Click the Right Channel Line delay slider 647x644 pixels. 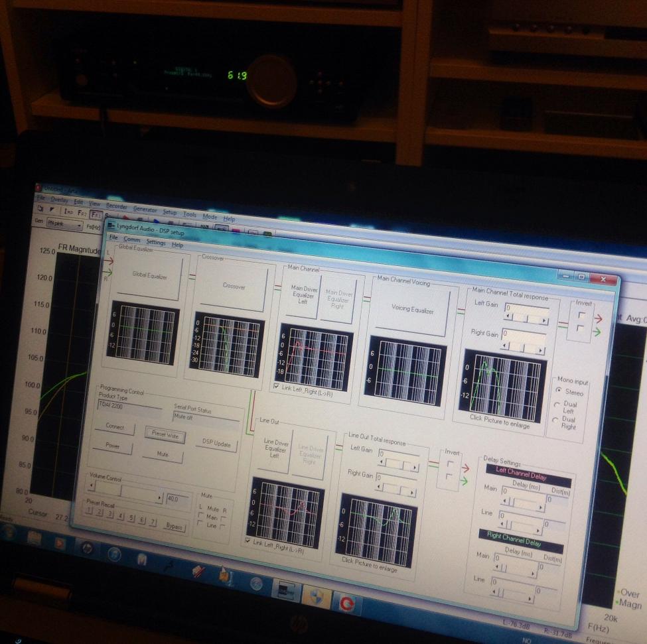(512, 595)
